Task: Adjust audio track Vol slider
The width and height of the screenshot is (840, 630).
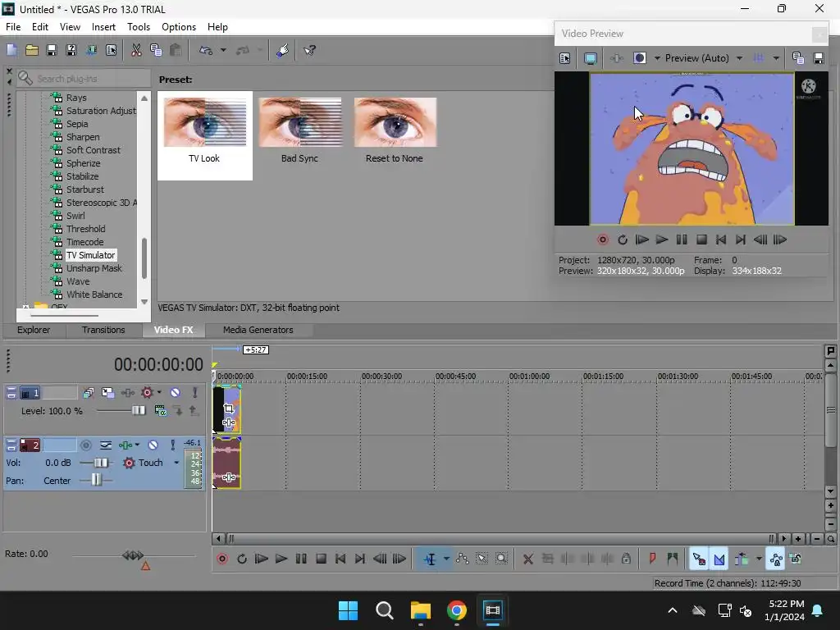Action: pos(100,463)
